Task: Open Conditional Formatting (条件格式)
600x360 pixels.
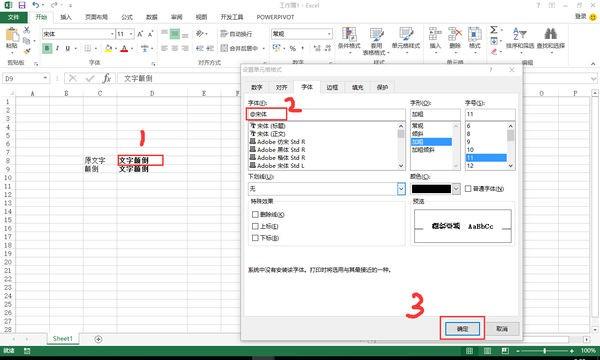Action: (349, 40)
